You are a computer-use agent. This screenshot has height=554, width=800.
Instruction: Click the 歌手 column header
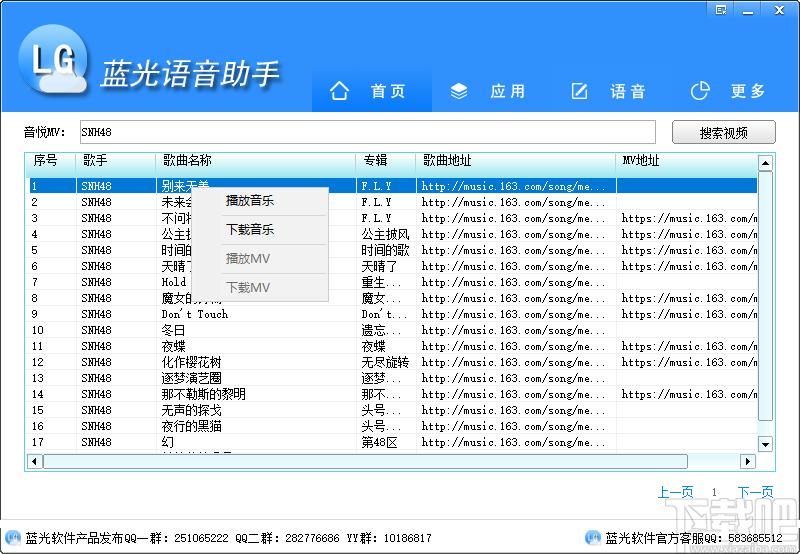(x=115, y=161)
